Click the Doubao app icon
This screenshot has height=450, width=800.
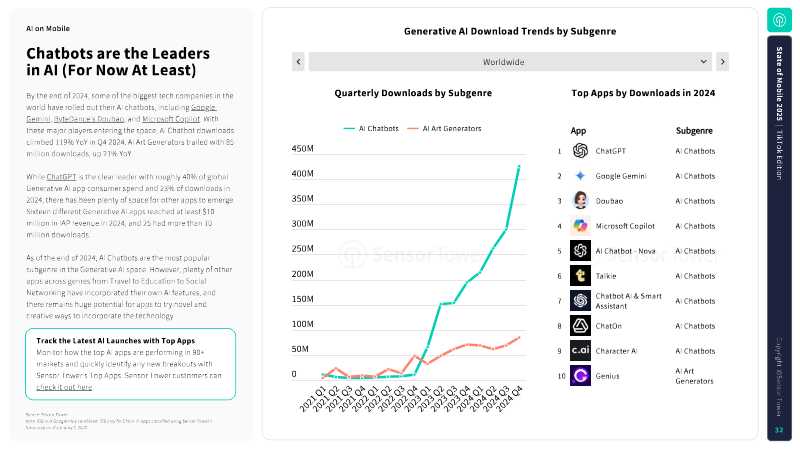[x=580, y=200]
